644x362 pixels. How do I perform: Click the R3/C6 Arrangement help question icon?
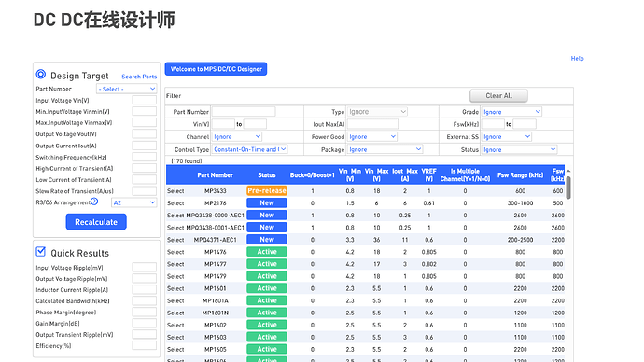(x=94, y=202)
